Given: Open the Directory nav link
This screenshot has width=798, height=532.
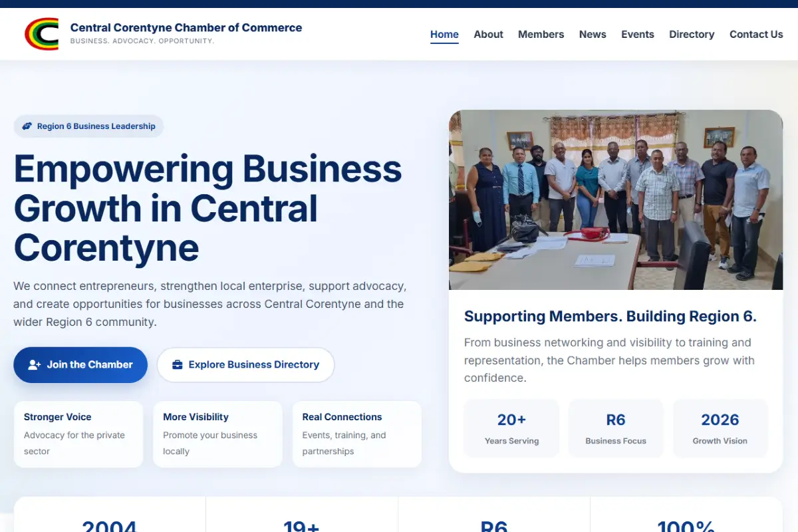Looking at the screenshot, I should click(692, 35).
